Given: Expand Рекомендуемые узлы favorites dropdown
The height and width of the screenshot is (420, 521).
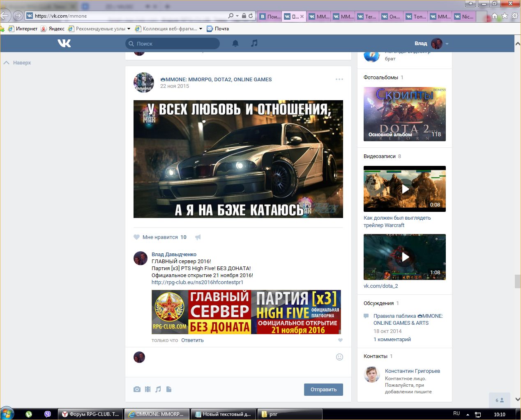Looking at the screenshot, I should [129, 29].
